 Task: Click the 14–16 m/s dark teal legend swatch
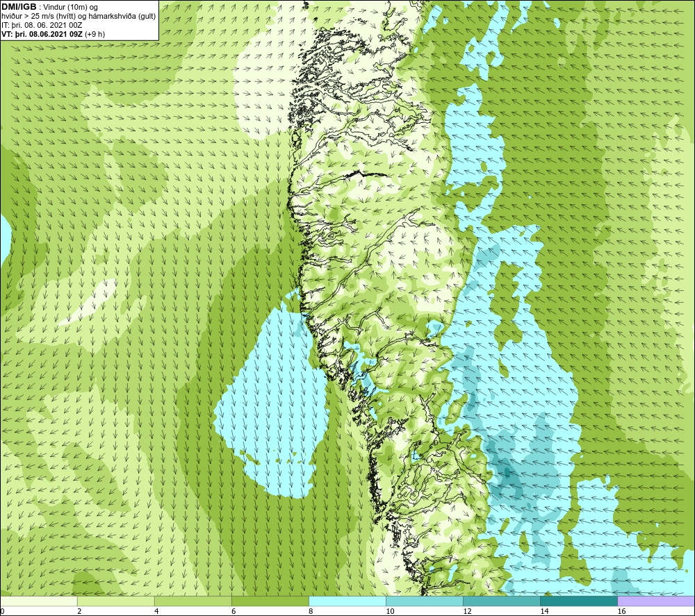[x=579, y=601]
